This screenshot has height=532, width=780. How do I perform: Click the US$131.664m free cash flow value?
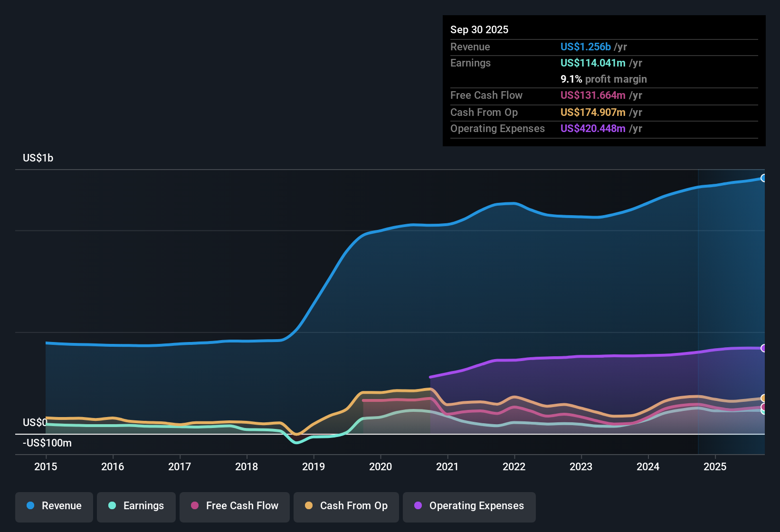593,95
